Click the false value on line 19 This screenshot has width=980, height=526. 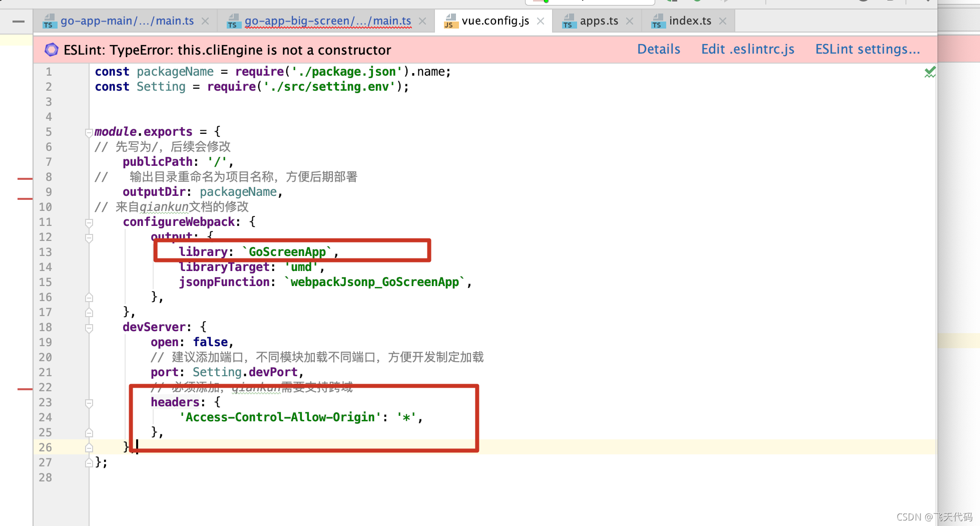[211, 342]
